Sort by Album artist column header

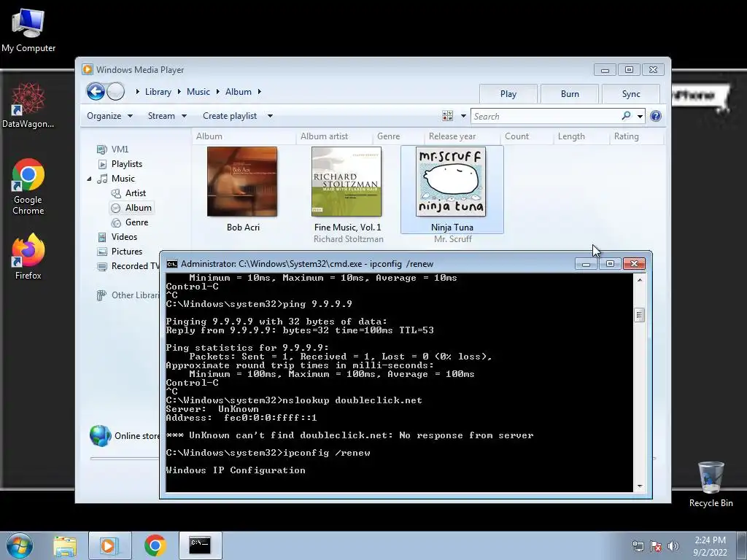pyautogui.click(x=324, y=136)
